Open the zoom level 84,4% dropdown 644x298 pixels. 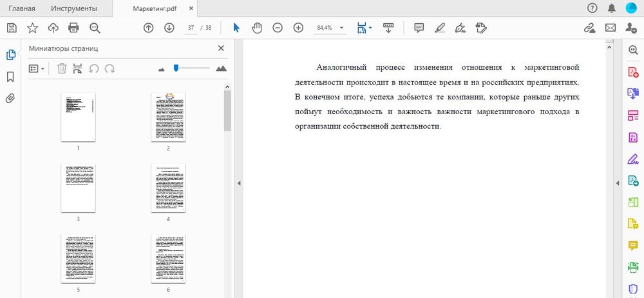tap(342, 28)
